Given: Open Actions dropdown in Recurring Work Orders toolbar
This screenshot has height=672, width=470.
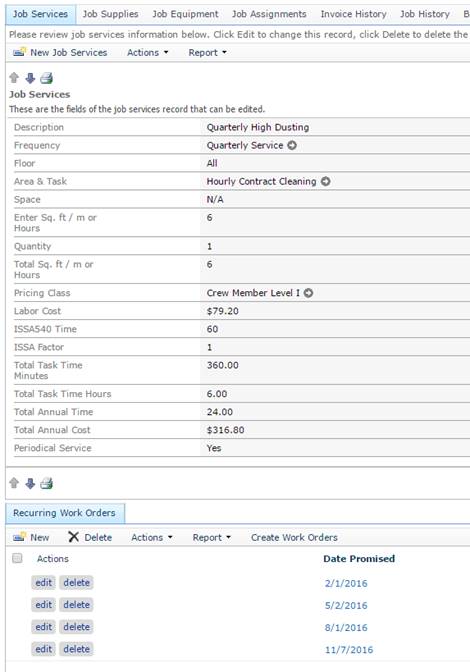Looking at the screenshot, I should [151, 537].
